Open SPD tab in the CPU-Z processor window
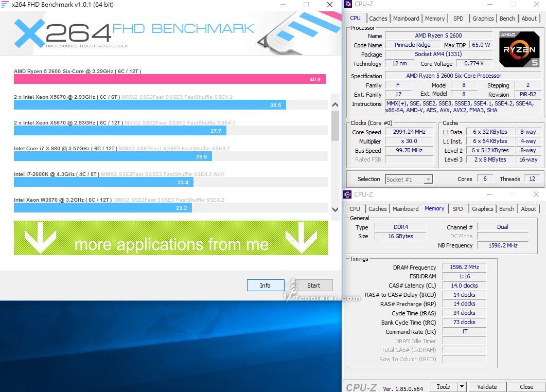Viewport: 546px width, 392px height. [458, 19]
